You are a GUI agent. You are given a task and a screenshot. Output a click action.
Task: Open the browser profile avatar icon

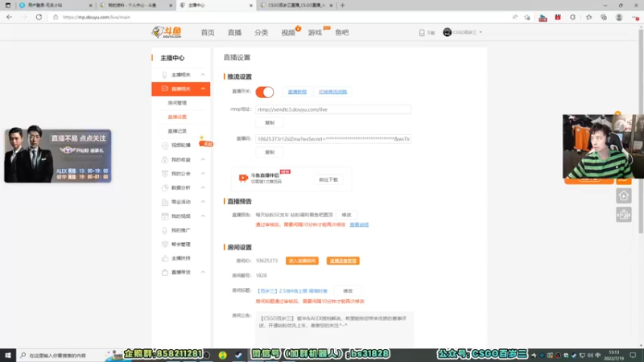[x=619, y=17]
